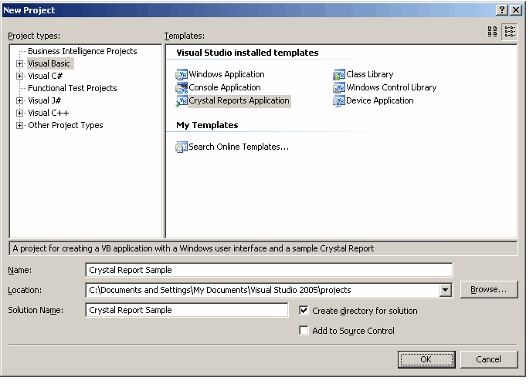Click the Console Application template icon
This screenshot has width=528, height=391.
coord(182,88)
